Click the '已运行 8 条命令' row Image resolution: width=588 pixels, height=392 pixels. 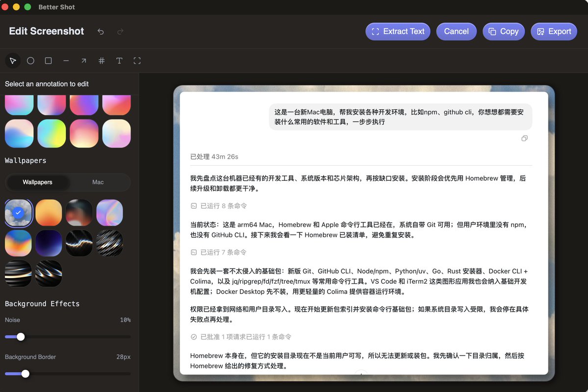pos(219,206)
